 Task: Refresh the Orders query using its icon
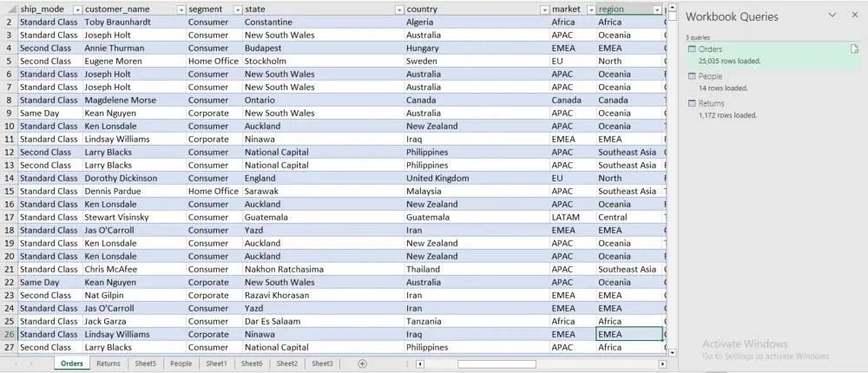tap(854, 49)
